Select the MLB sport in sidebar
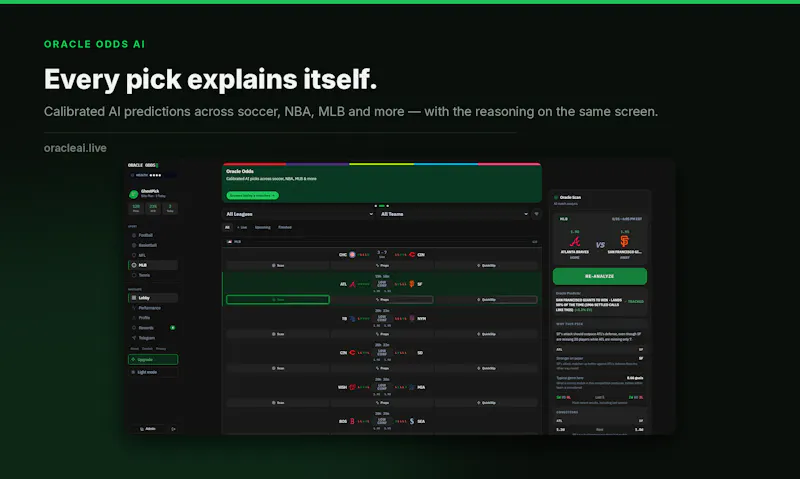 [x=153, y=265]
